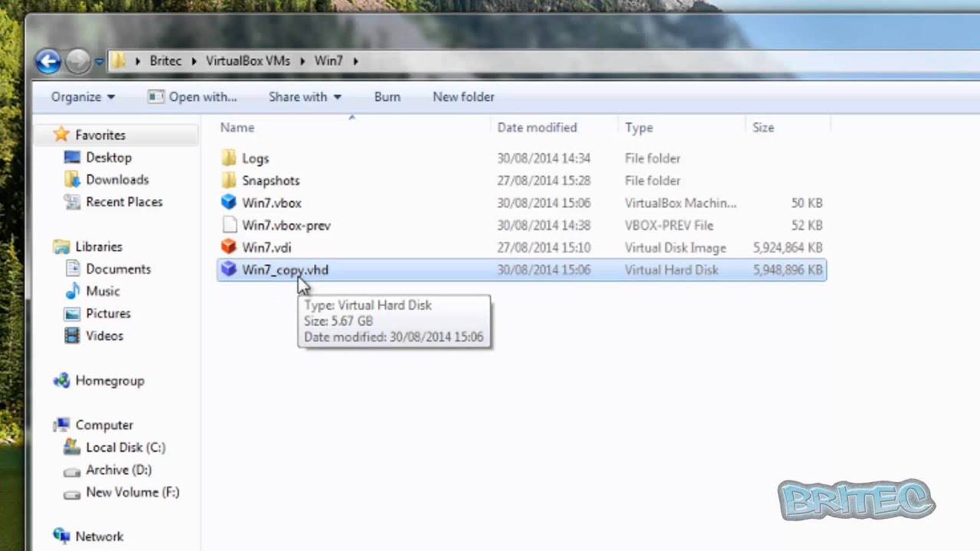980x551 pixels.
Task: Open Network in the navigation pane
Action: click(x=100, y=536)
